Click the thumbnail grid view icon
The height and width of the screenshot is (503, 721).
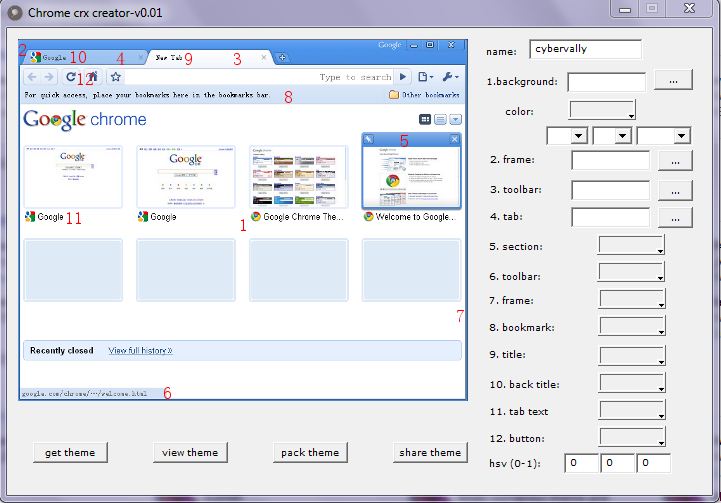tap(425, 120)
